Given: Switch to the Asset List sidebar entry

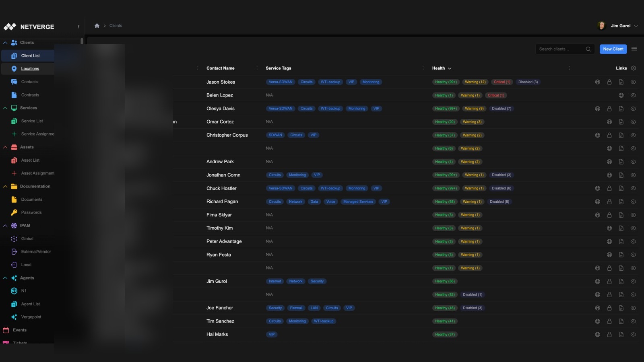Looking at the screenshot, I should point(30,160).
